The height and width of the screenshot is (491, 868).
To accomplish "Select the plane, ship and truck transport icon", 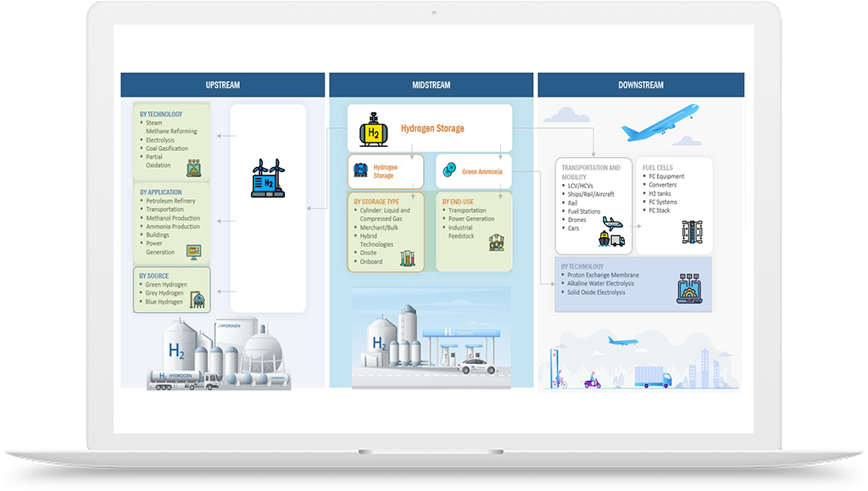I will [611, 232].
